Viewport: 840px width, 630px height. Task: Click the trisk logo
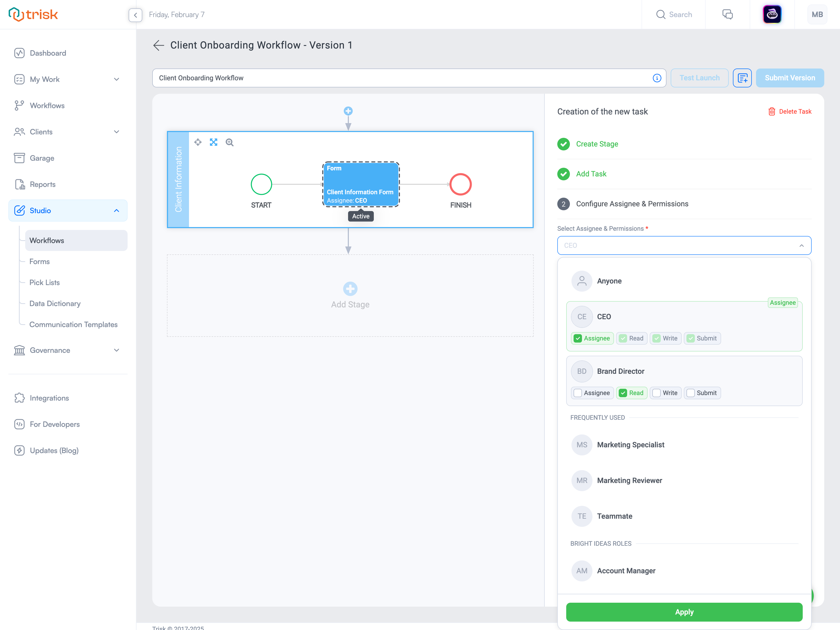point(33,14)
